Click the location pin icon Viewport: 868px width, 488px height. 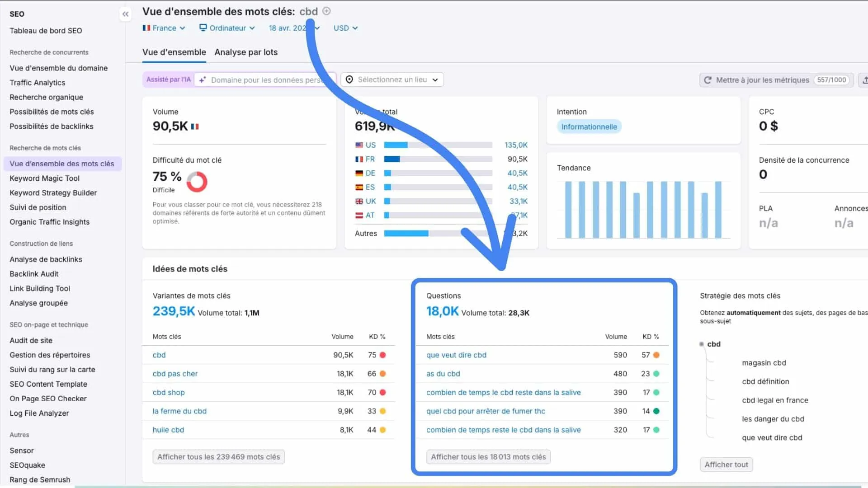click(x=349, y=80)
